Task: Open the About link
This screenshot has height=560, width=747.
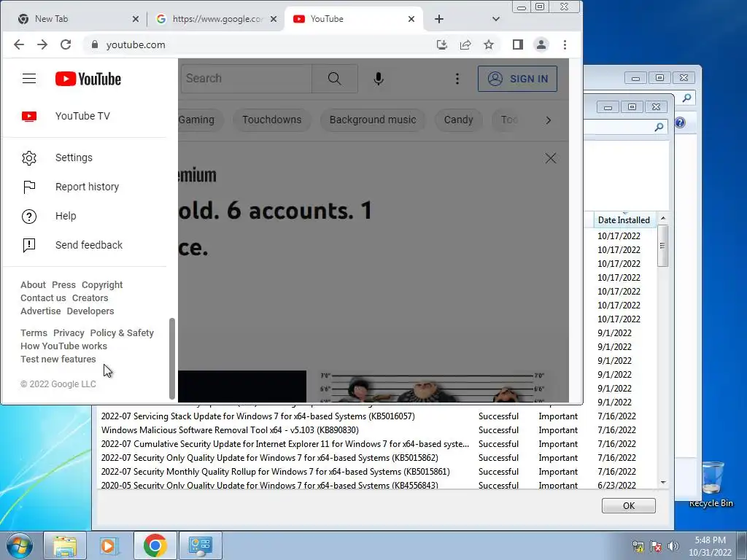Action: pyautogui.click(x=33, y=285)
